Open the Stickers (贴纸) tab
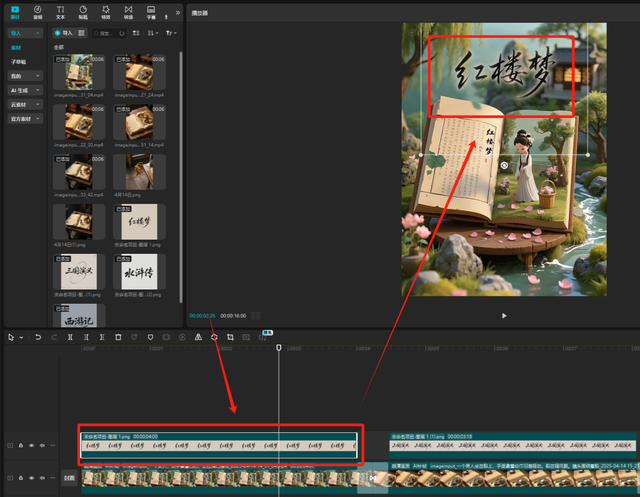640x497 pixels. (83, 12)
